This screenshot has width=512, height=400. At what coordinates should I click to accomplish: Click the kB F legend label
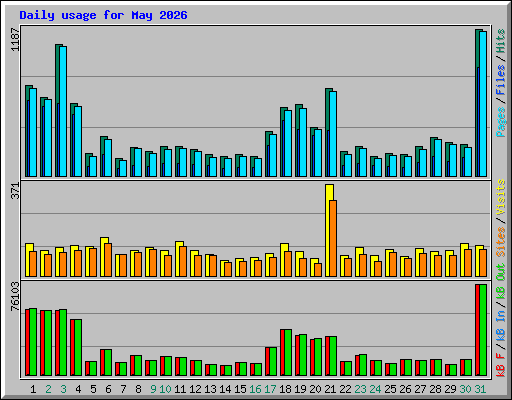click(501, 364)
